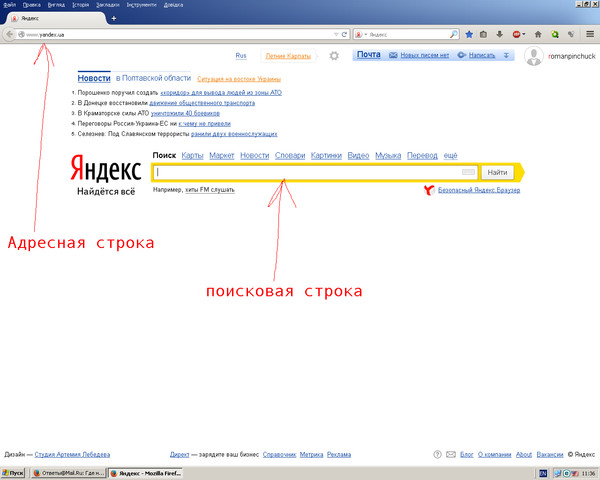Image resolution: width=600 pixels, height=480 pixels.
Task: Open the Firefox hamburger menu
Action: pos(590,34)
